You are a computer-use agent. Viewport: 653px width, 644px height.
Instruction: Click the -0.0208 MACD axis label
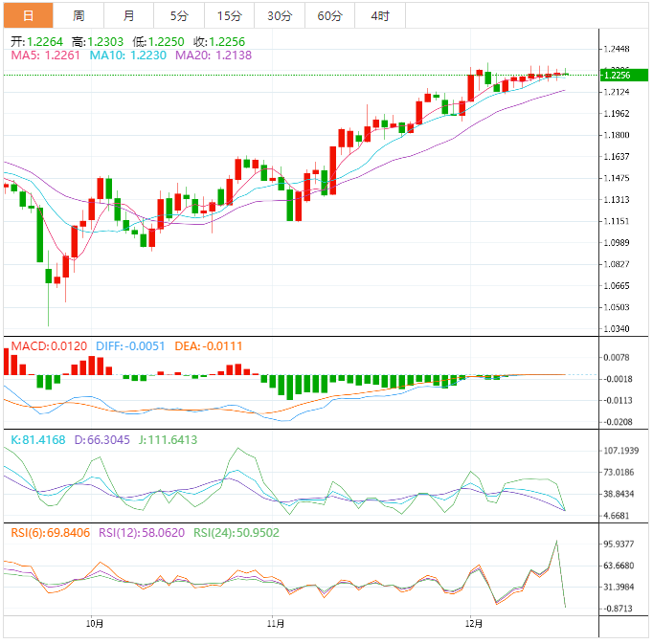[616, 422]
